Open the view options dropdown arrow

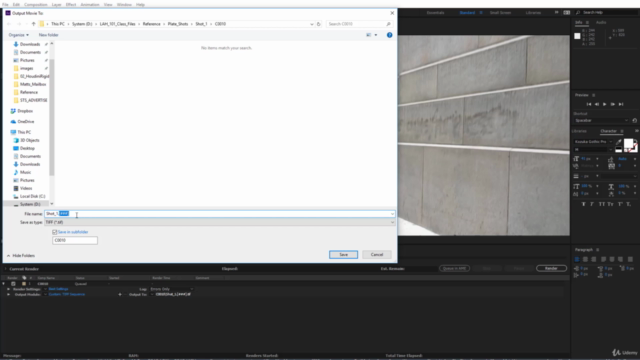(x=376, y=35)
